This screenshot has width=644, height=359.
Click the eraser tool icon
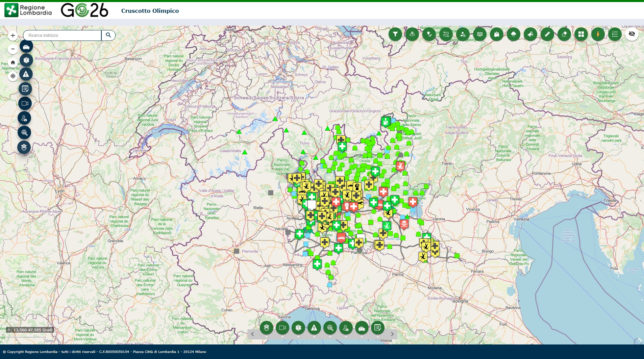coord(564,34)
